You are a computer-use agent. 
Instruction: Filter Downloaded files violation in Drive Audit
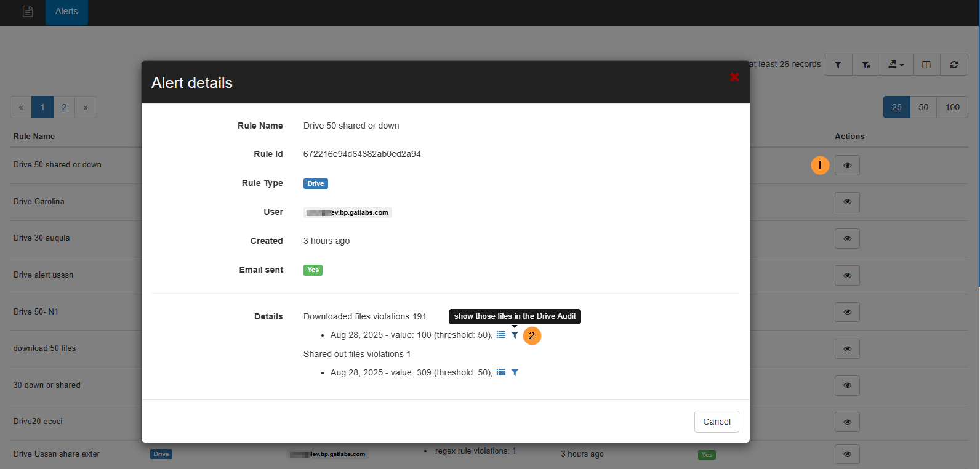[515, 335]
